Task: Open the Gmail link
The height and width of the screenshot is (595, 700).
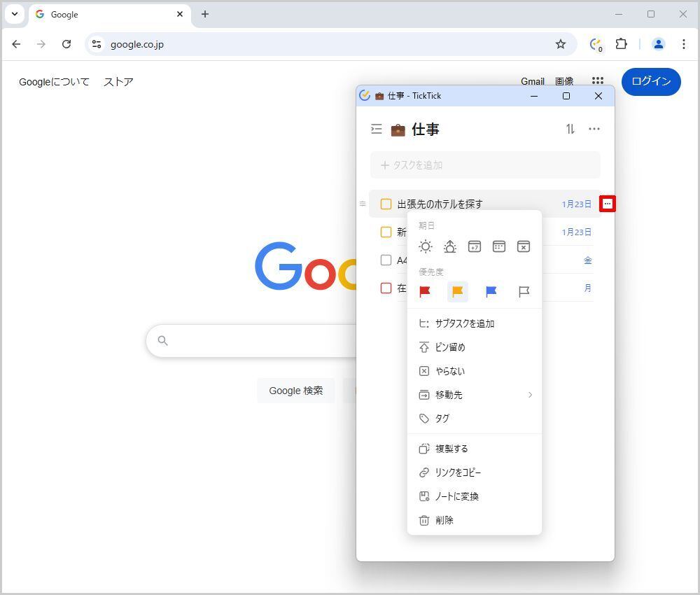Action: pyautogui.click(x=533, y=81)
